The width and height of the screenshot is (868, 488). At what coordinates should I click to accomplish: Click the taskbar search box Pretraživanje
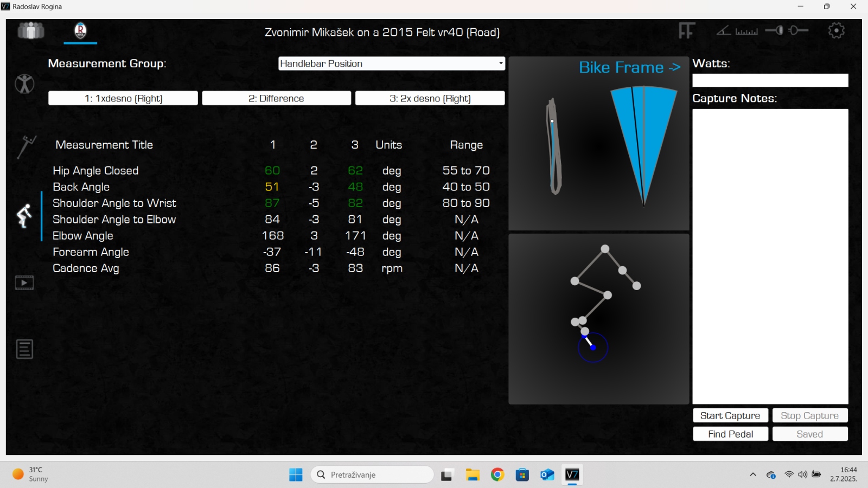(x=372, y=475)
